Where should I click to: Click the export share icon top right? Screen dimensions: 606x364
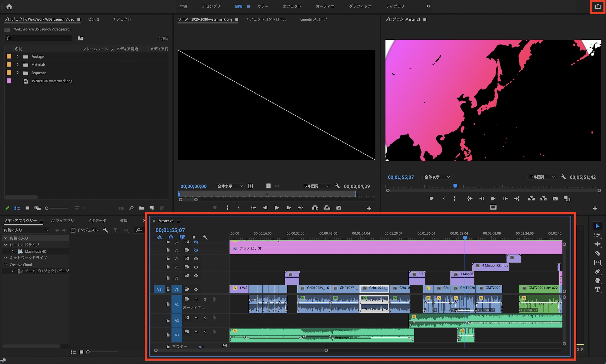pos(598,6)
